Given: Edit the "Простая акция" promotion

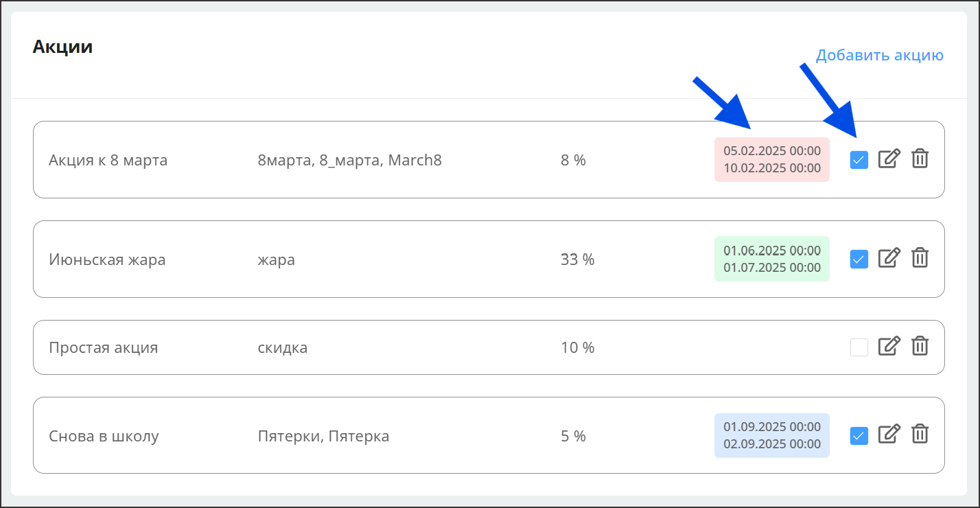Looking at the screenshot, I should [x=889, y=347].
